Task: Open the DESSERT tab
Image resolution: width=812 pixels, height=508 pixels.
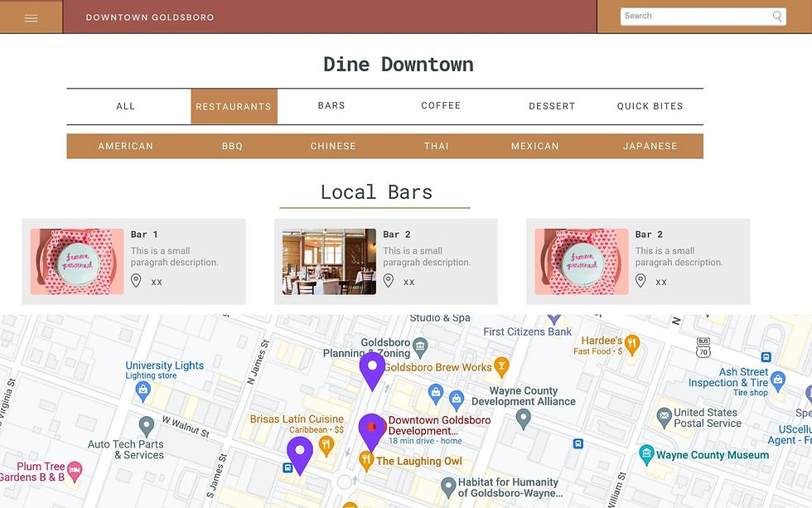Action: click(552, 106)
